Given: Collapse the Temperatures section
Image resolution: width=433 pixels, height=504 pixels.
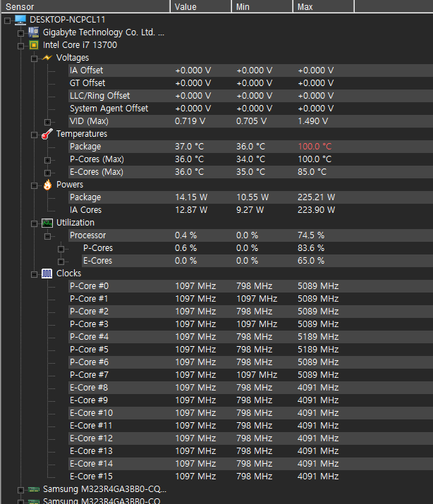Looking at the screenshot, I should click(34, 135).
